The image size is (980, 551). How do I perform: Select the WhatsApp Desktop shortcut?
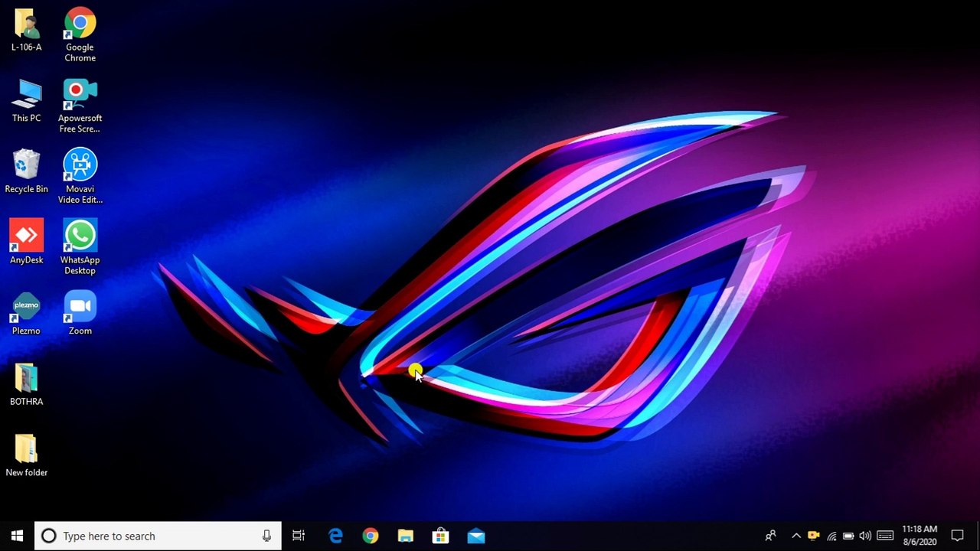pyautogui.click(x=80, y=248)
